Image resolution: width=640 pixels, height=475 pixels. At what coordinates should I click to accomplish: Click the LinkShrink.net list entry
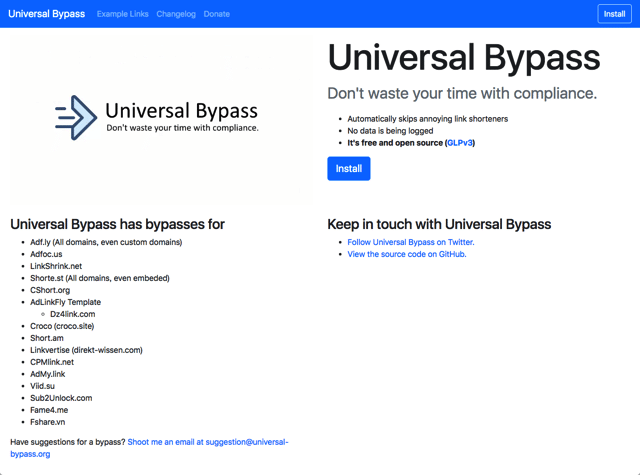(x=56, y=266)
